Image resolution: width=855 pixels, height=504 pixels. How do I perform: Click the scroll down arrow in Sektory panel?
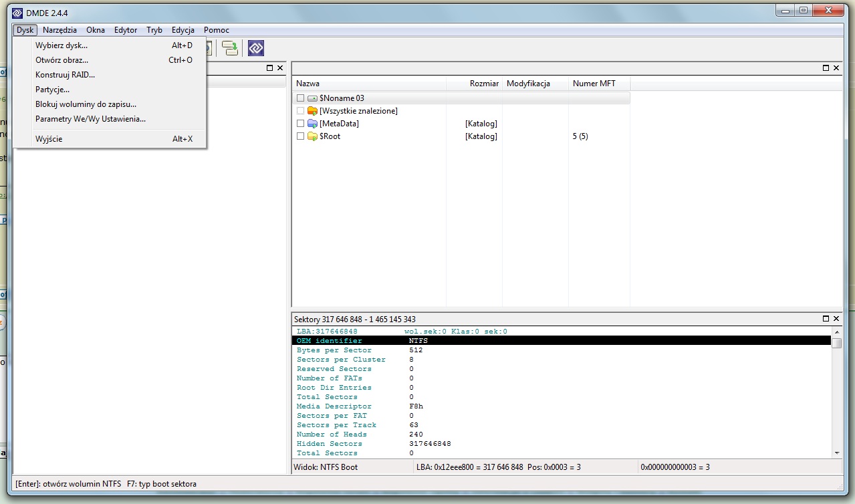837,453
